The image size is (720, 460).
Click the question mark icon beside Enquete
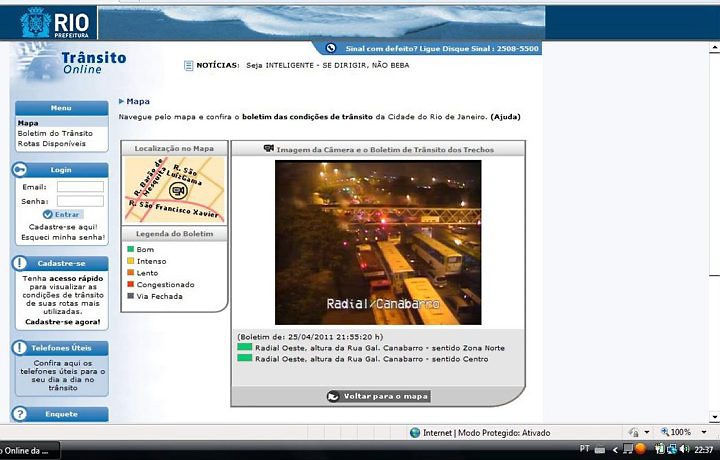20,414
